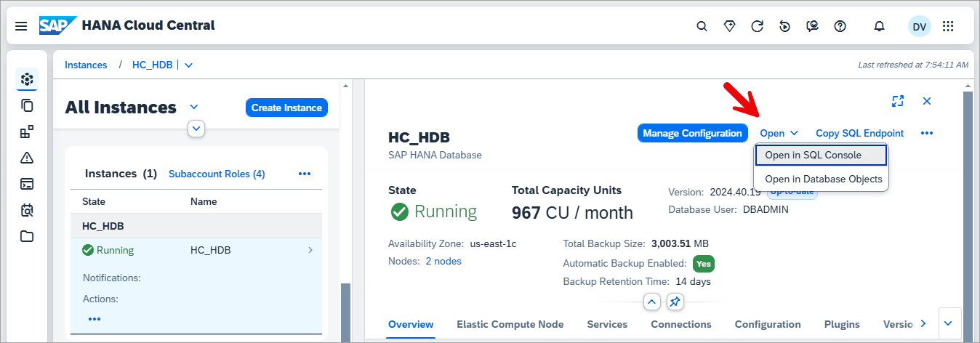Collapse the header with up chevron

pos(652,302)
